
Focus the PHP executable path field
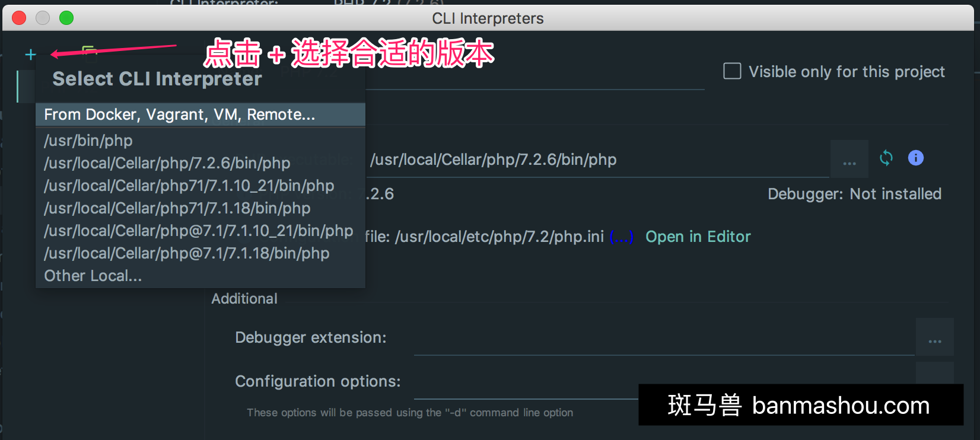[x=597, y=160]
